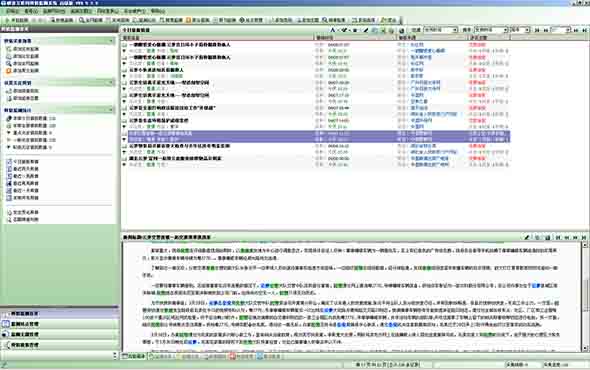590x370 pixels.
Task: Click the up-down arrows below the bottom-left navigation stack
Action: coord(115,355)
